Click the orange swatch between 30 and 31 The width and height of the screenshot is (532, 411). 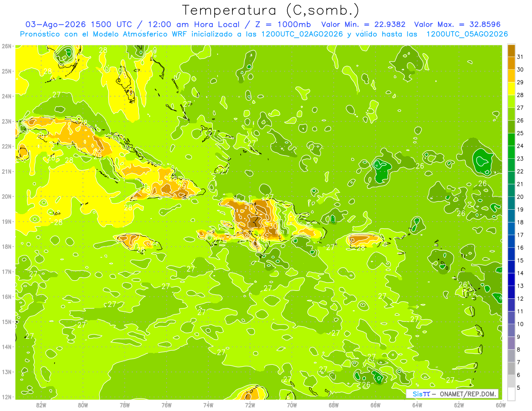click(x=511, y=63)
